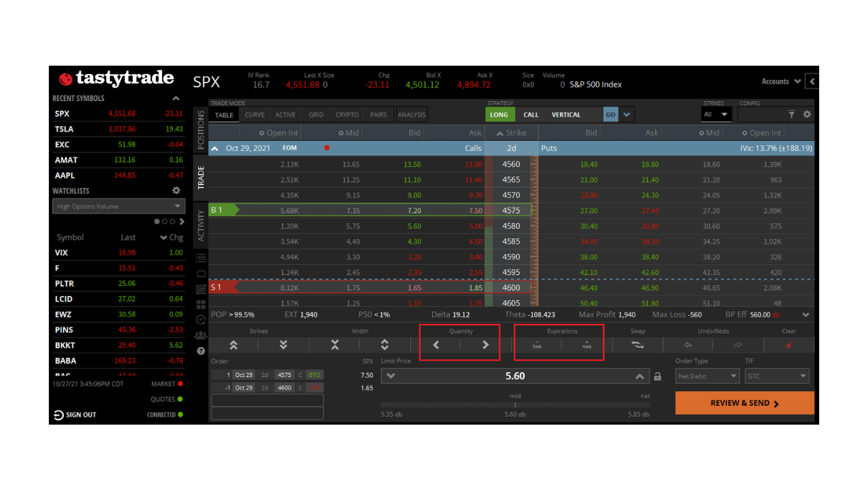Open the strategy dropdown arrow beside GO

[x=627, y=115]
